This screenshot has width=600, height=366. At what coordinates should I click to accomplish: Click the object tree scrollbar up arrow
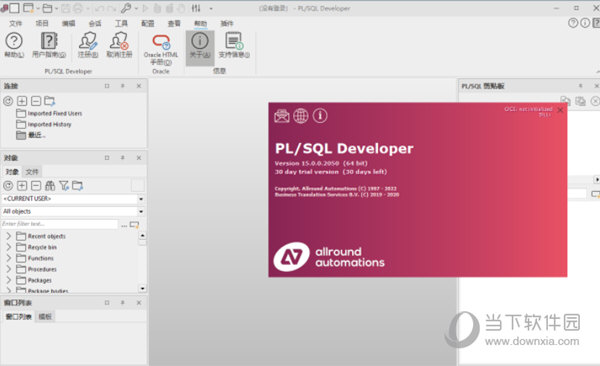tap(142, 236)
